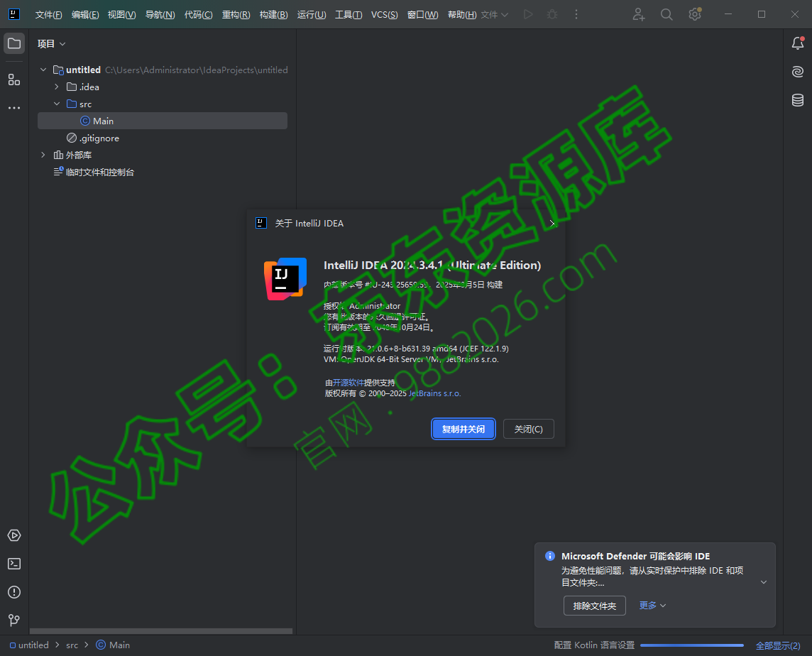812x656 pixels.
Task: Expand the .idea folder in project tree
Action: point(57,87)
